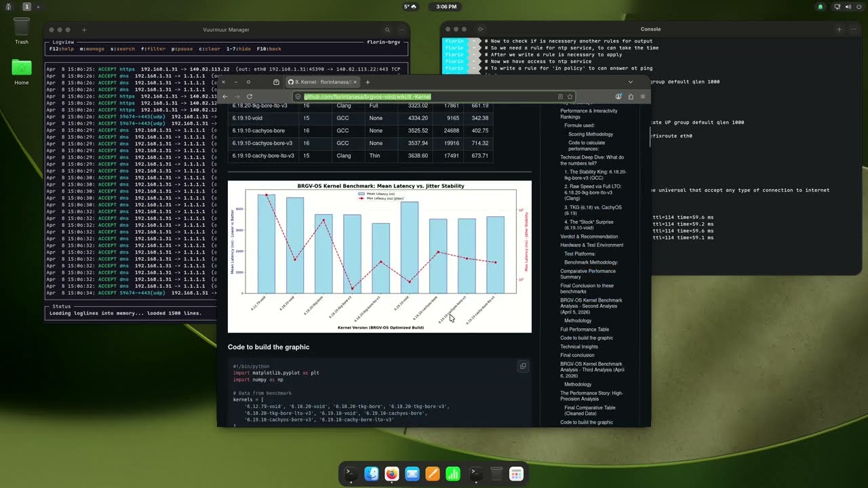The image size is (868, 488).
Task: Open the Home folder desktop icon
Action: [22, 72]
